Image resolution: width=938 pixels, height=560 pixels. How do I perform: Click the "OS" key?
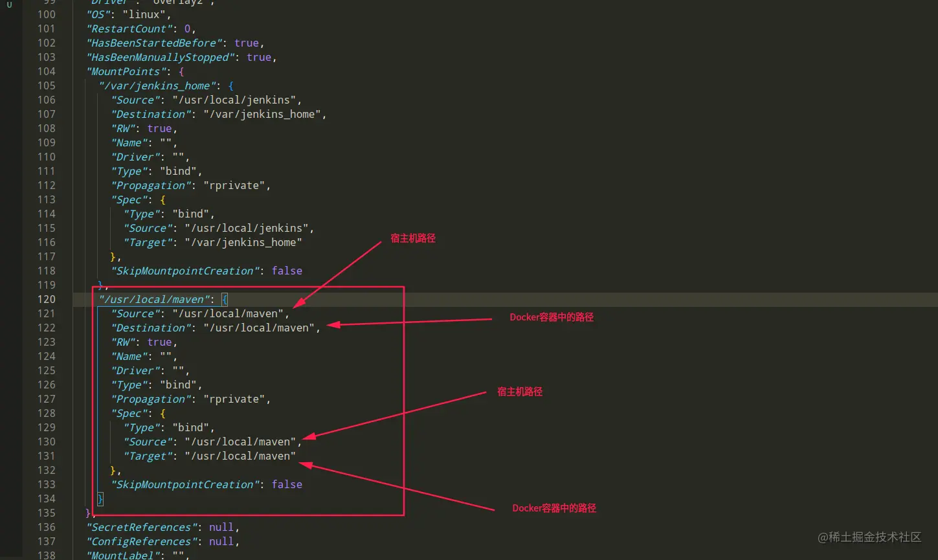[x=98, y=14]
